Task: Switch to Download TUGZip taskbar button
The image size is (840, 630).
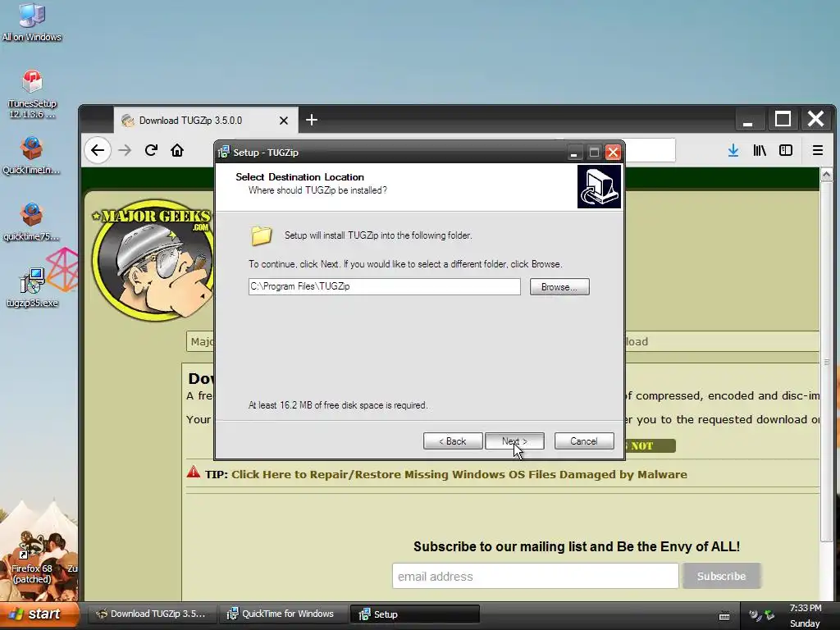Action: pyautogui.click(x=152, y=614)
